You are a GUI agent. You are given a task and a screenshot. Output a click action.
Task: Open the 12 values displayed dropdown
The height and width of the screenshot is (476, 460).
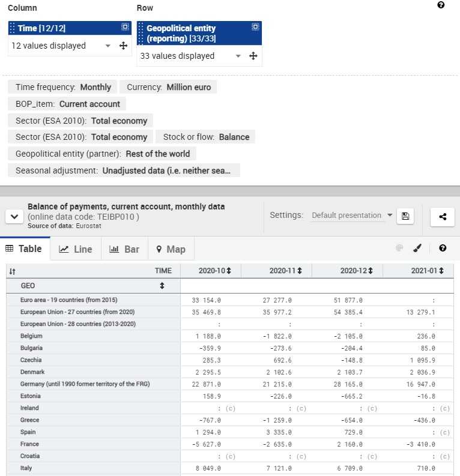108,46
